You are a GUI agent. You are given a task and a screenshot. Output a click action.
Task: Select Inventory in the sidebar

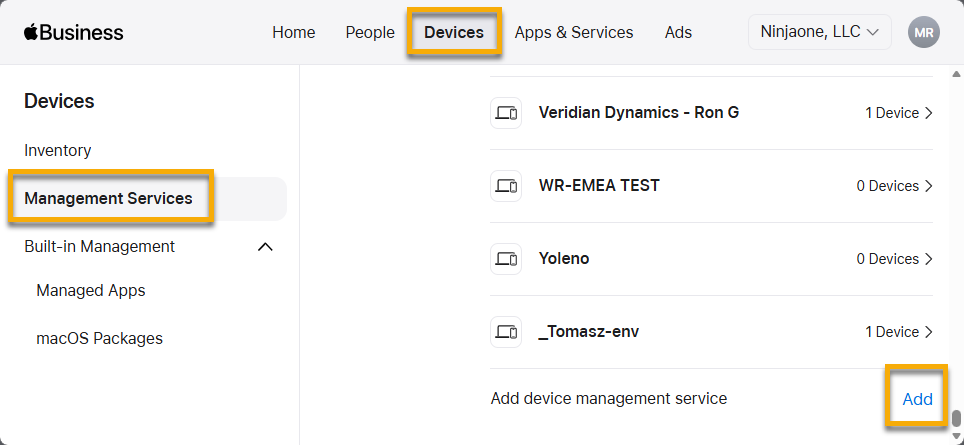pos(58,151)
